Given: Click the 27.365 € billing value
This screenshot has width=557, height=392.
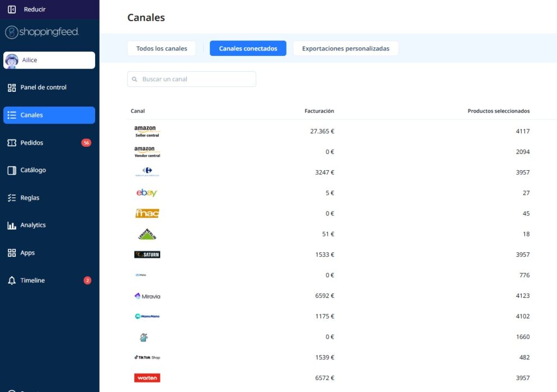Looking at the screenshot, I should 322,131.
